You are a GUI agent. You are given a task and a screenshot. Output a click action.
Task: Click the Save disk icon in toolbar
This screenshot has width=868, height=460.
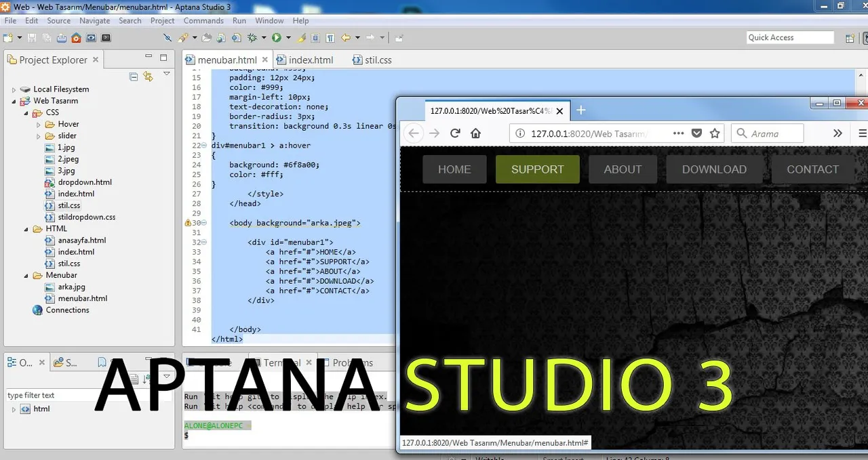pyautogui.click(x=32, y=38)
